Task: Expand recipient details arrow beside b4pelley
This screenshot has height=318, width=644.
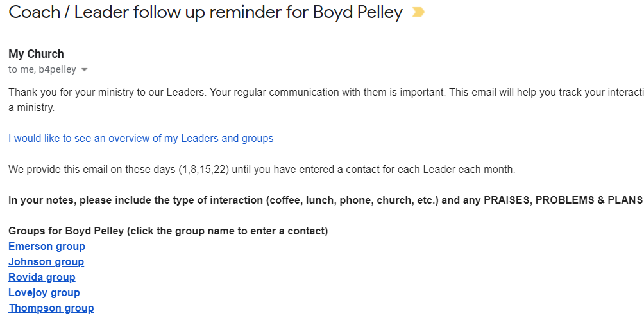Action: (84, 70)
